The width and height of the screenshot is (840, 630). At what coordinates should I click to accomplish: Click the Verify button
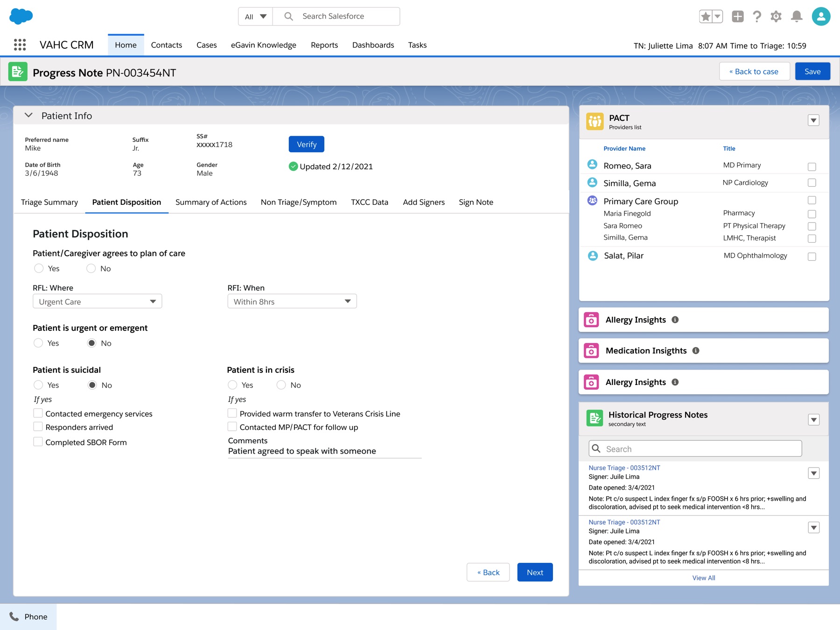307,144
